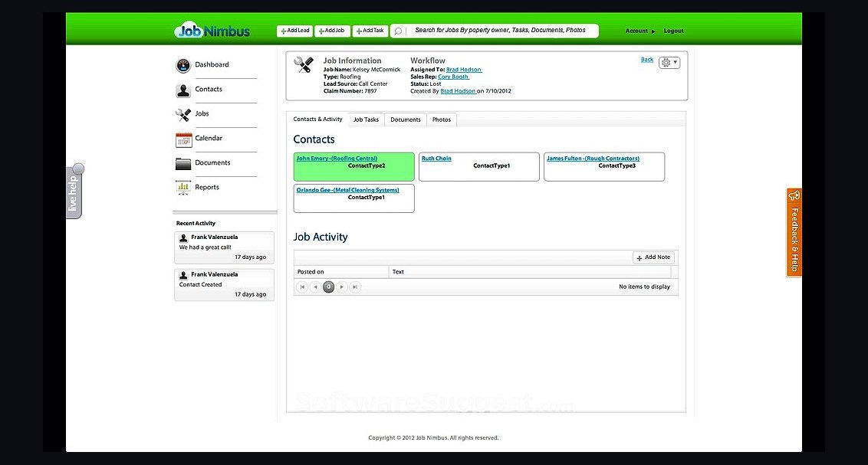Click the Back link

tap(646, 60)
